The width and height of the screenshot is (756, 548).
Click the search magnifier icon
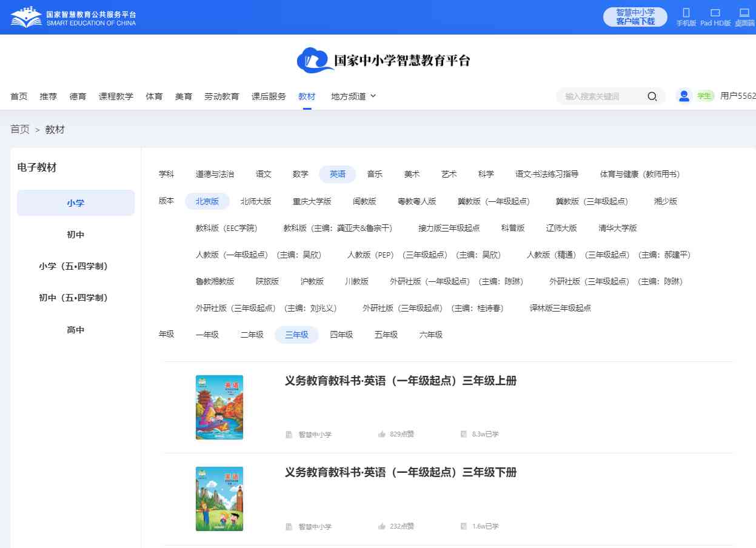click(652, 96)
